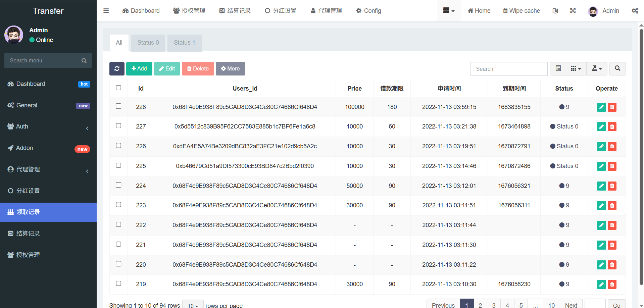Image resolution: width=644 pixels, height=308 pixels.
Task: Select checkbox for row 223
Action: (x=118, y=205)
